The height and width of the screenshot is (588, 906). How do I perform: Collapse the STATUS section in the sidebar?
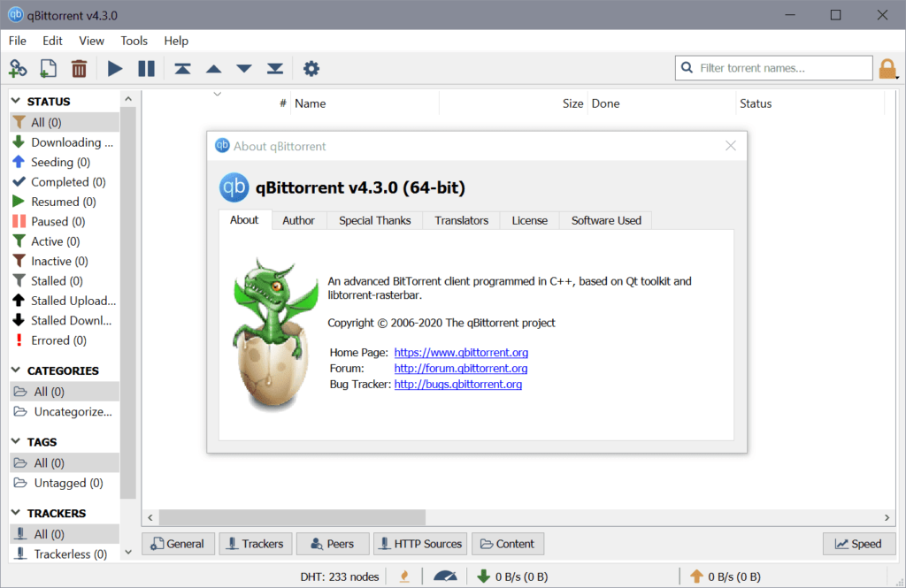14,101
